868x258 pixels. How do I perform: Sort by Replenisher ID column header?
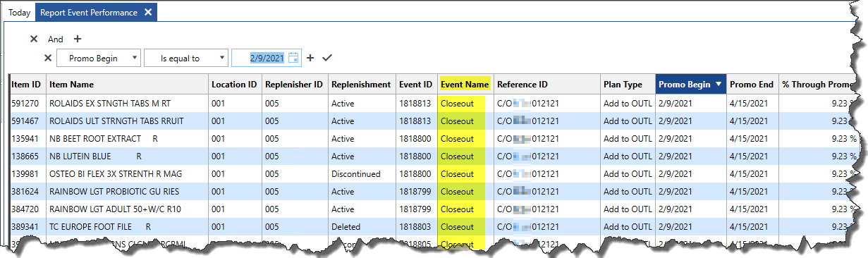(x=295, y=85)
